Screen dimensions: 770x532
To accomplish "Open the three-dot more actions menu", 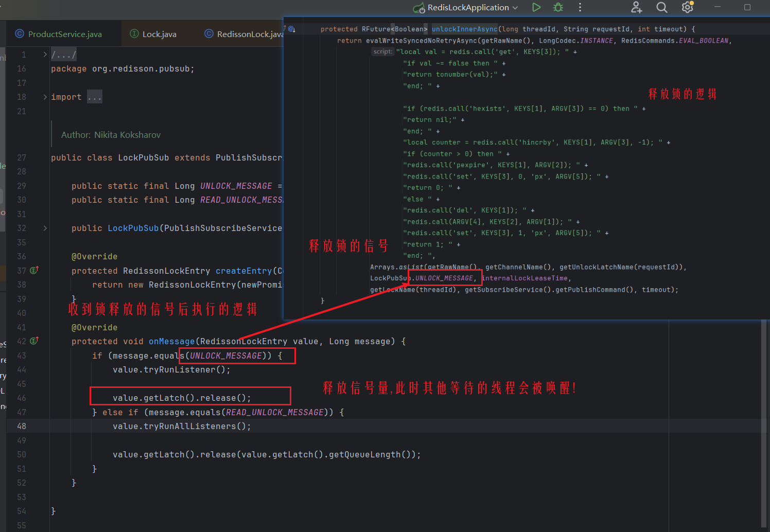I will click(580, 7).
